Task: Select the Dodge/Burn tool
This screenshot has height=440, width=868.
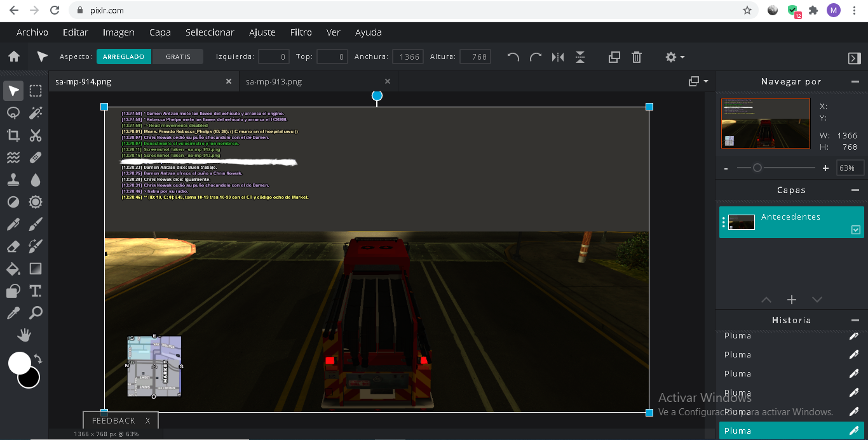Action: coord(13,202)
